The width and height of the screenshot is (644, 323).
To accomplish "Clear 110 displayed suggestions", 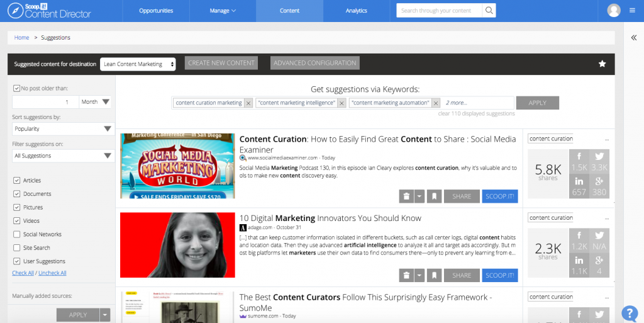I will 477,113.
